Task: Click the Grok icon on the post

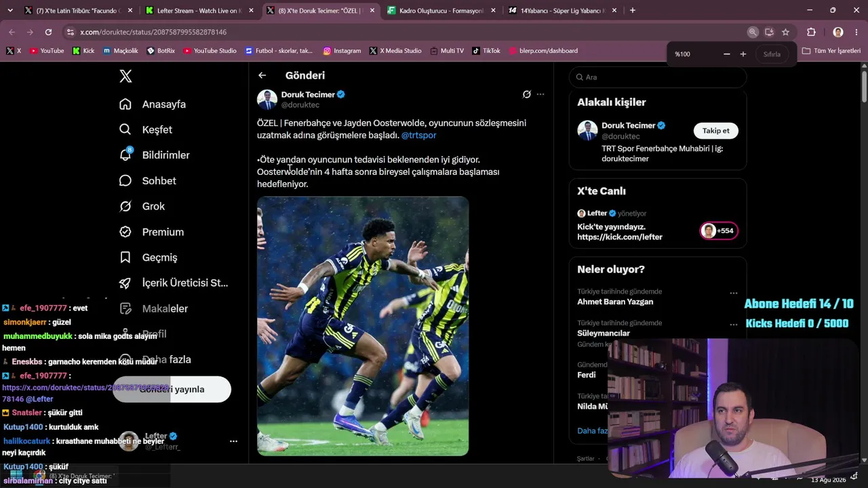Action: (x=526, y=94)
